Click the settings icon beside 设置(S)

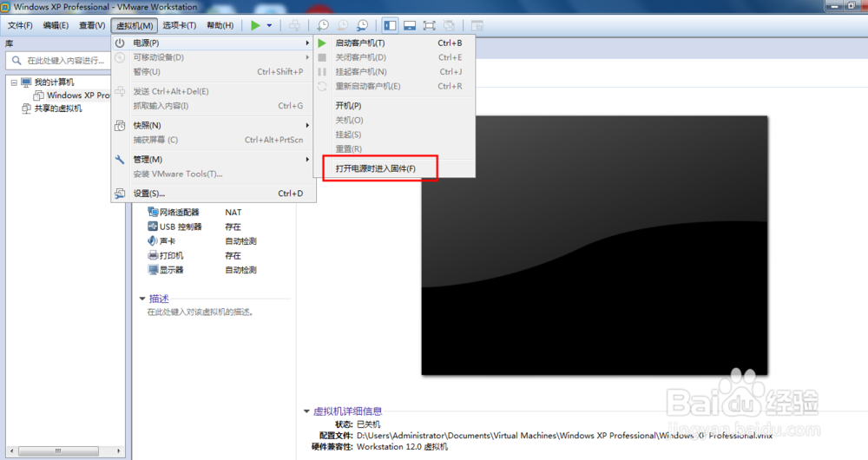pos(120,194)
